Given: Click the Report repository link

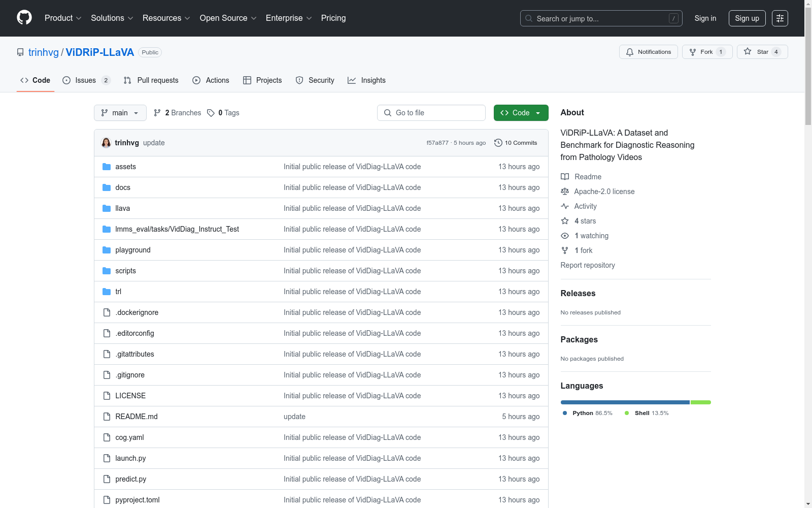Looking at the screenshot, I should [x=588, y=265].
